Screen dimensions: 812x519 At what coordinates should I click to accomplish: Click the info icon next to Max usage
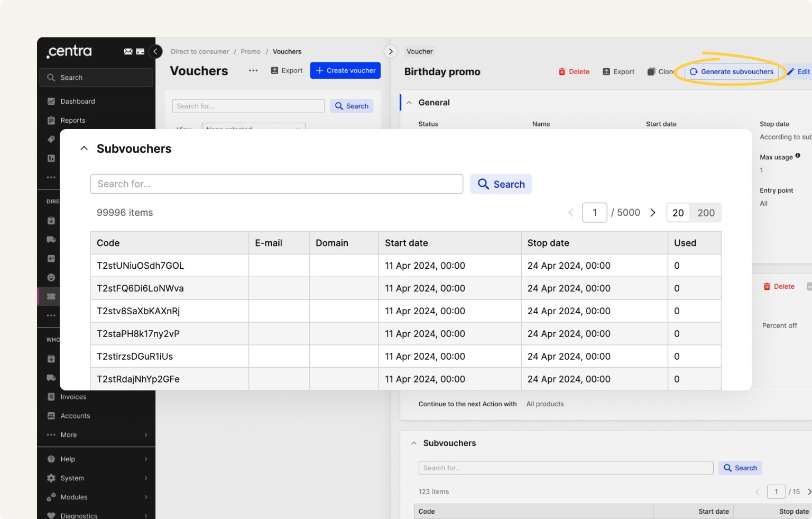[798, 156]
